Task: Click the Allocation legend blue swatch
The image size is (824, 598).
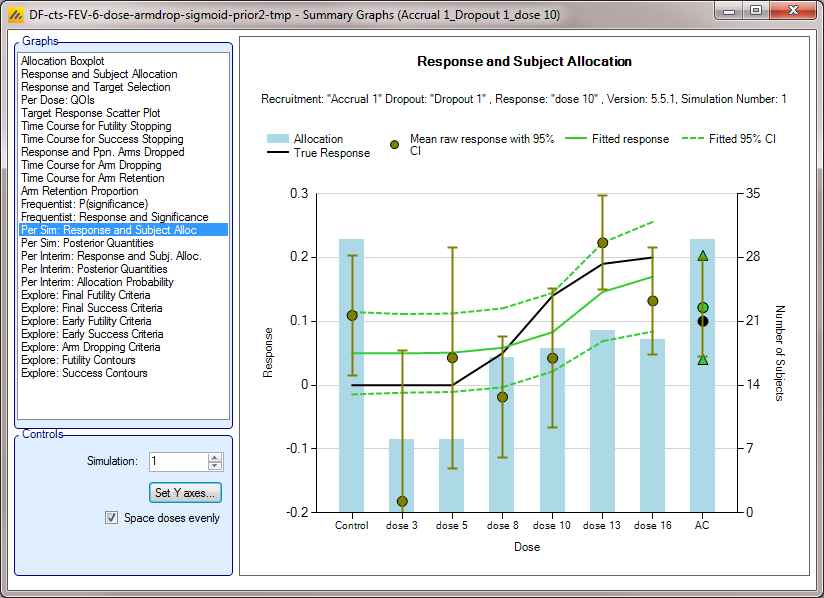Action: pos(278,139)
